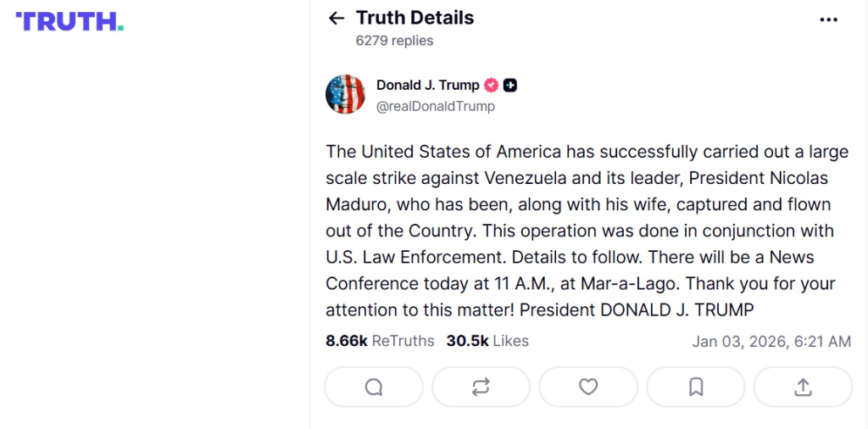Screen dimensions: 868x429
Task: View Donald J. Trump profile avatar
Action: (345, 94)
